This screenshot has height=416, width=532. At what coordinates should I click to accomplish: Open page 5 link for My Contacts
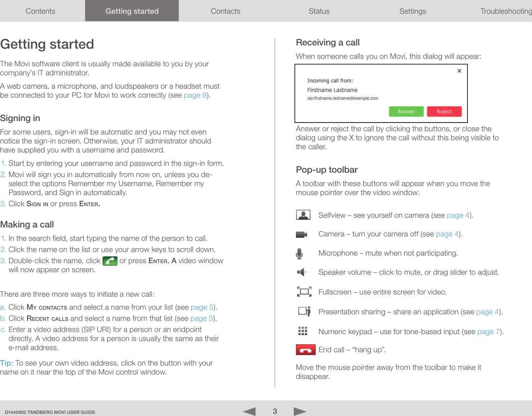[x=202, y=307]
